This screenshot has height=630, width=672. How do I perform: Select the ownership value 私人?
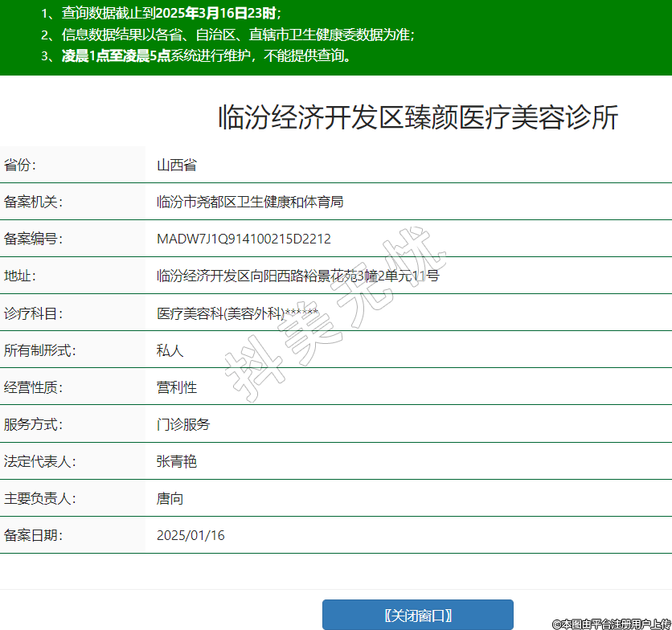pyautogui.click(x=170, y=350)
